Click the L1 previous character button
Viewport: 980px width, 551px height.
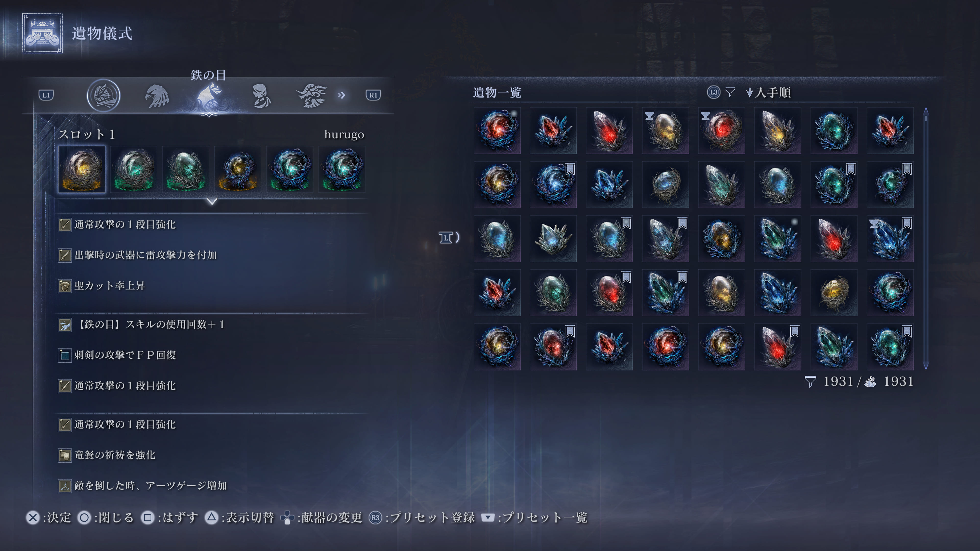pyautogui.click(x=46, y=95)
